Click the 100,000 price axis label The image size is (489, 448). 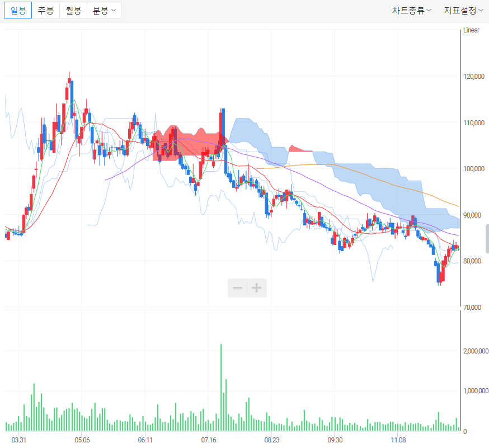(x=474, y=169)
